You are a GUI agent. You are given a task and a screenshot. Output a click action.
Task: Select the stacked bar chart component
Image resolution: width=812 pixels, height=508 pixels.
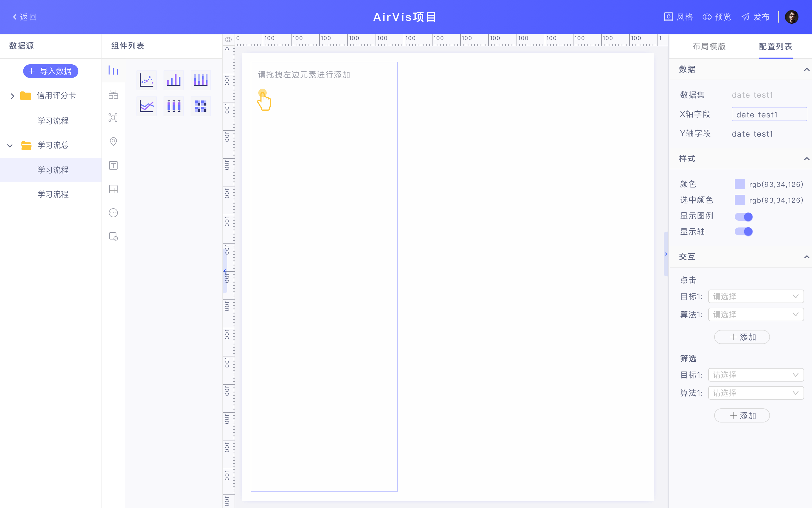click(x=201, y=80)
